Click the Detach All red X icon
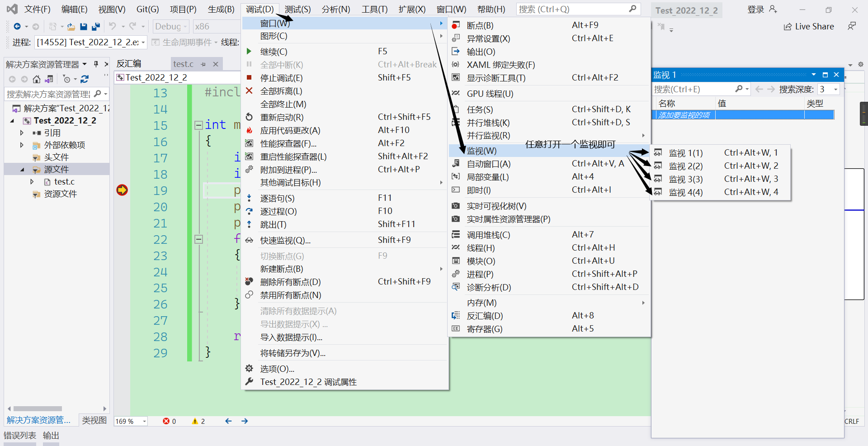This screenshot has height=446, width=868. point(249,91)
